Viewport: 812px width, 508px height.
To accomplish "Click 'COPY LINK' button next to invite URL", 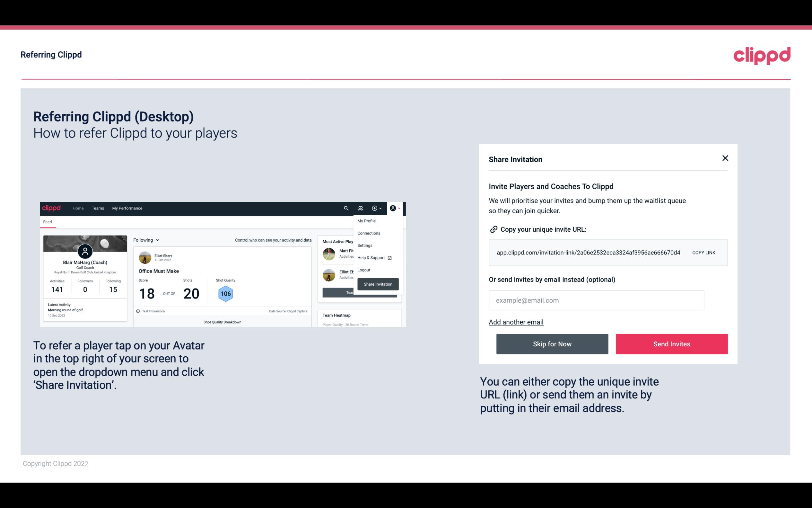I will coord(704,252).
